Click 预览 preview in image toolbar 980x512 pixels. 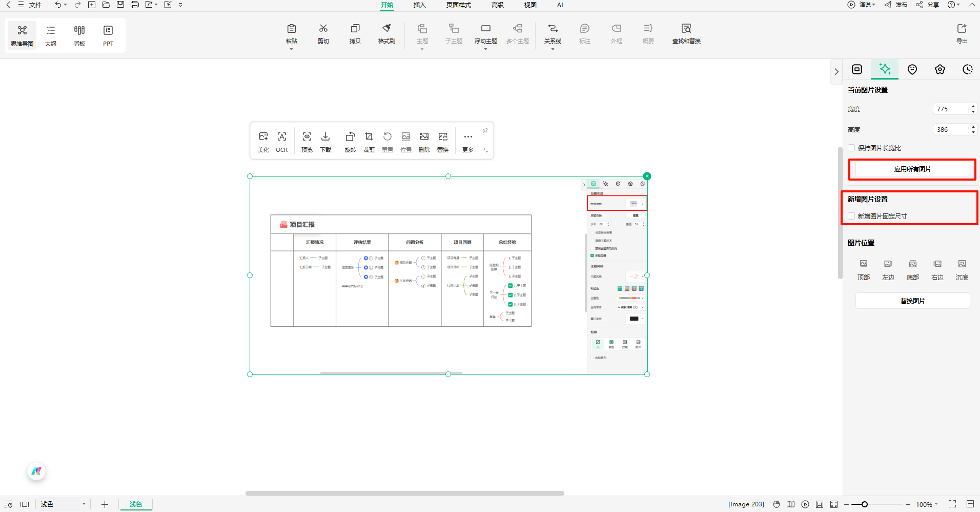click(307, 142)
